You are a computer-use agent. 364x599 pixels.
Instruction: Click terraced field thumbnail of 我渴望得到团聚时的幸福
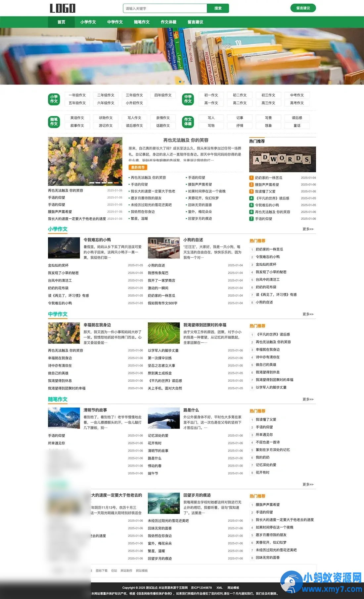(164, 333)
